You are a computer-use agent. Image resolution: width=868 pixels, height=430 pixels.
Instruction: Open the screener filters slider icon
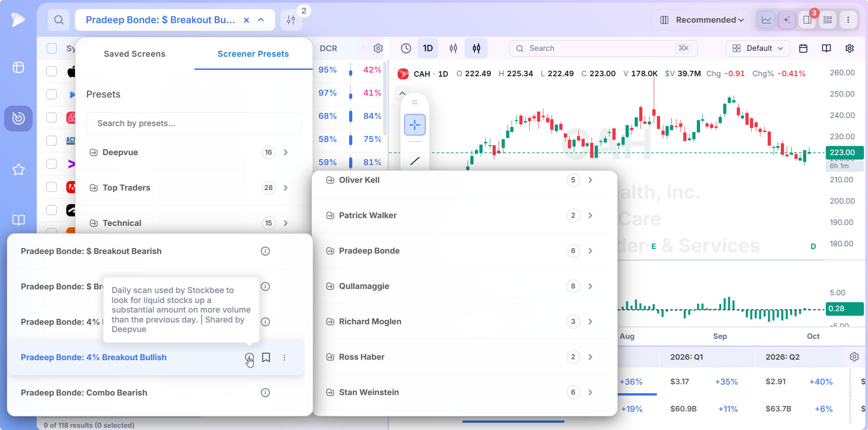291,20
